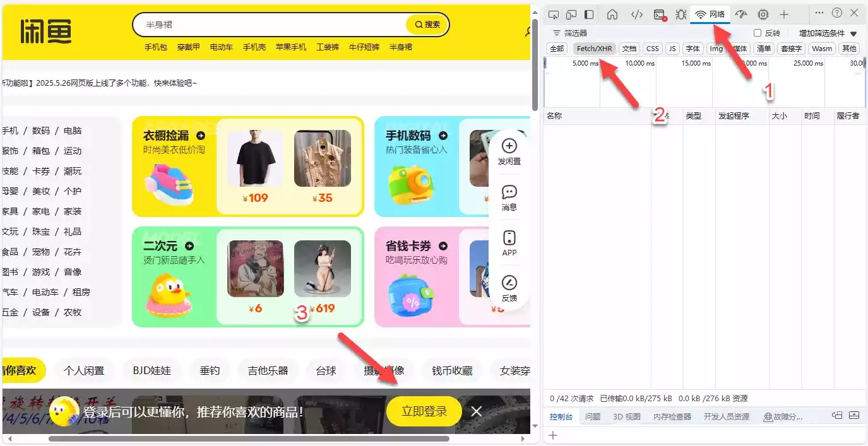Open the Elements code icon tab
This screenshot has height=446, width=868.
tap(637, 15)
